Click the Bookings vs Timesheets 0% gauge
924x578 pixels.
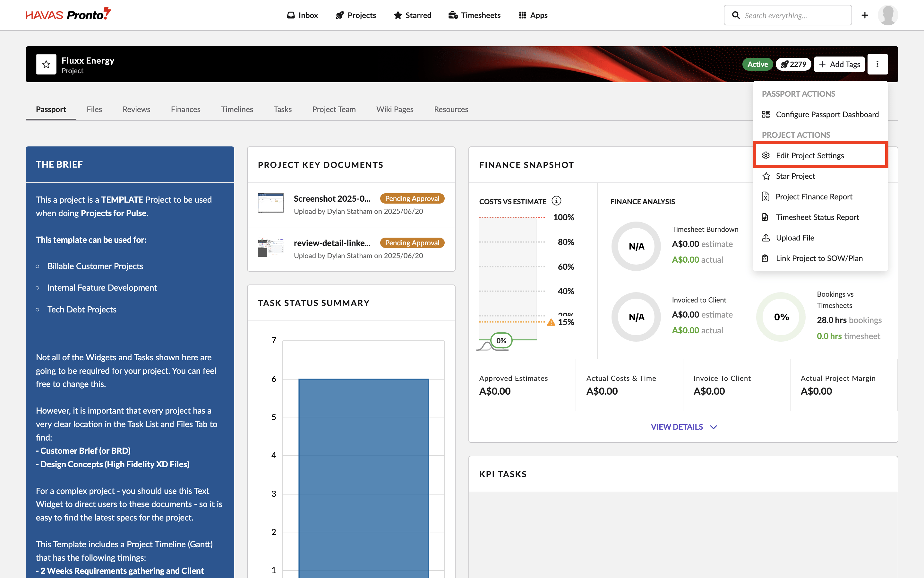click(781, 317)
